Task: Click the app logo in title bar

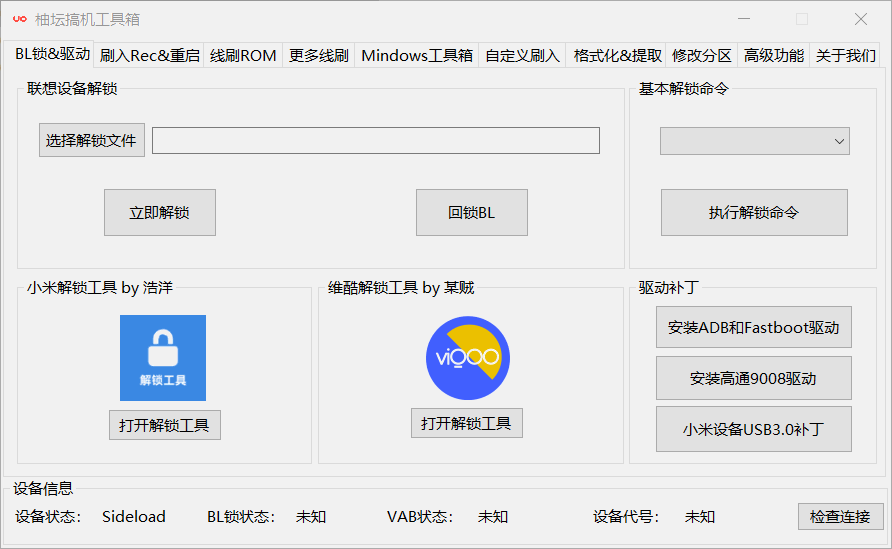Action: (x=19, y=19)
